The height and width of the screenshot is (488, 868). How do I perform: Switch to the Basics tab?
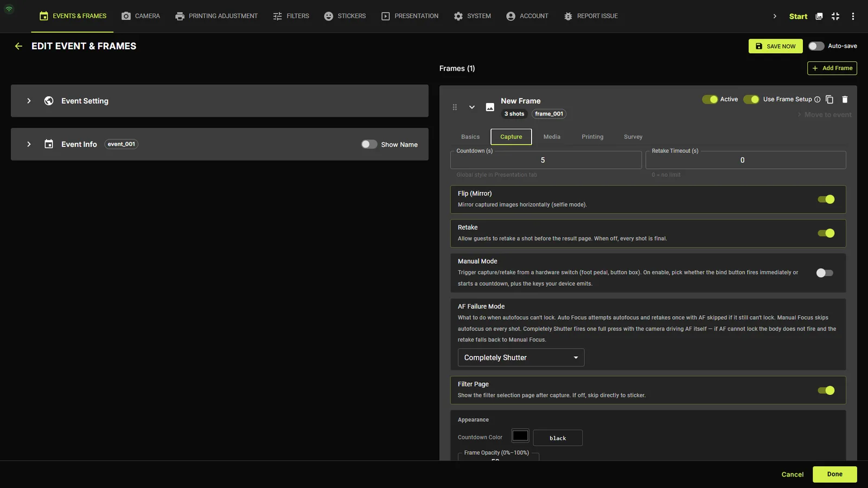tap(470, 137)
